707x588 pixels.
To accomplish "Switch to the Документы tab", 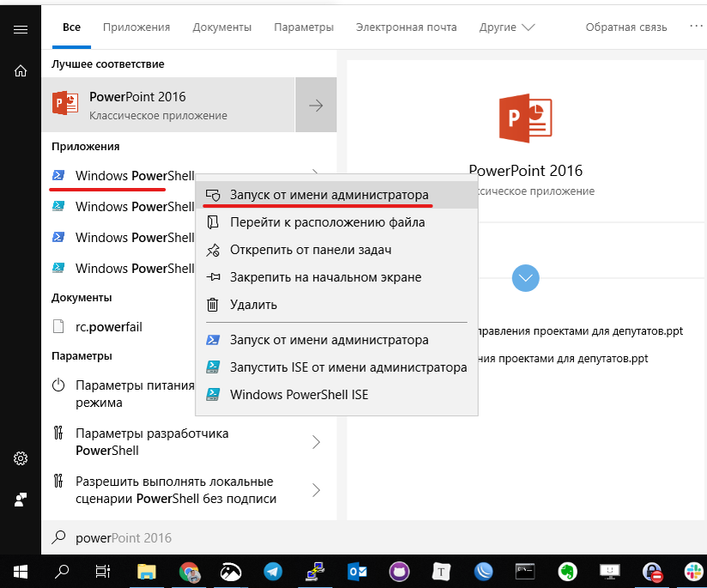I will 222,27.
